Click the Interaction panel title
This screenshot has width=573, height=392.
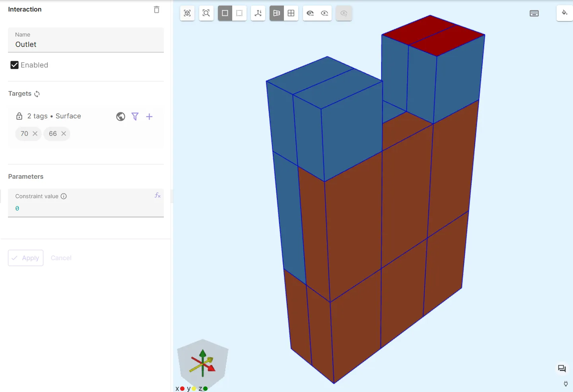pyautogui.click(x=25, y=9)
